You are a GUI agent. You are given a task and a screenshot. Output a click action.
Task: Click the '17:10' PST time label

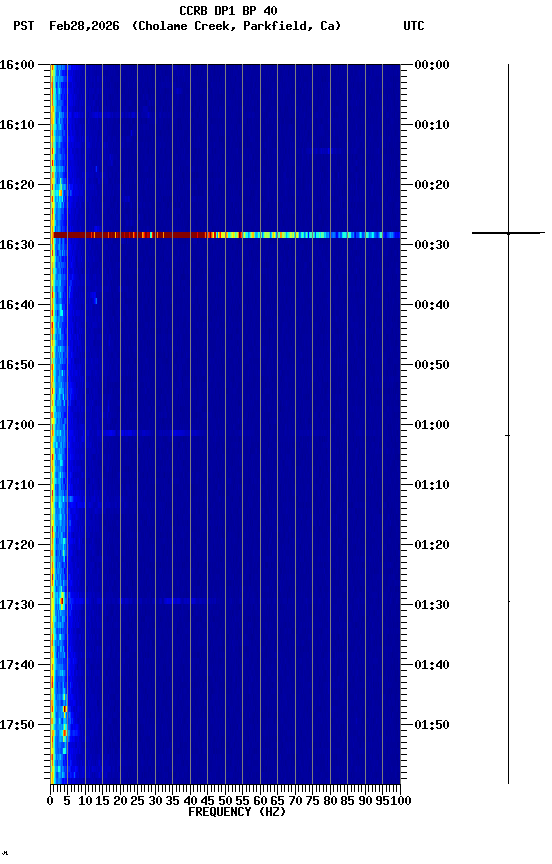(17, 485)
